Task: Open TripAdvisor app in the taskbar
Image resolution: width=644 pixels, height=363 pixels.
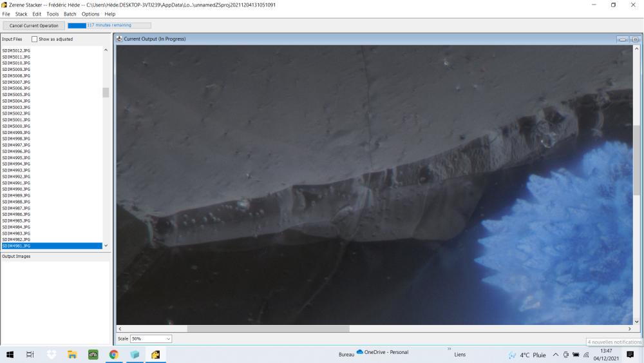Action: click(x=93, y=355)
